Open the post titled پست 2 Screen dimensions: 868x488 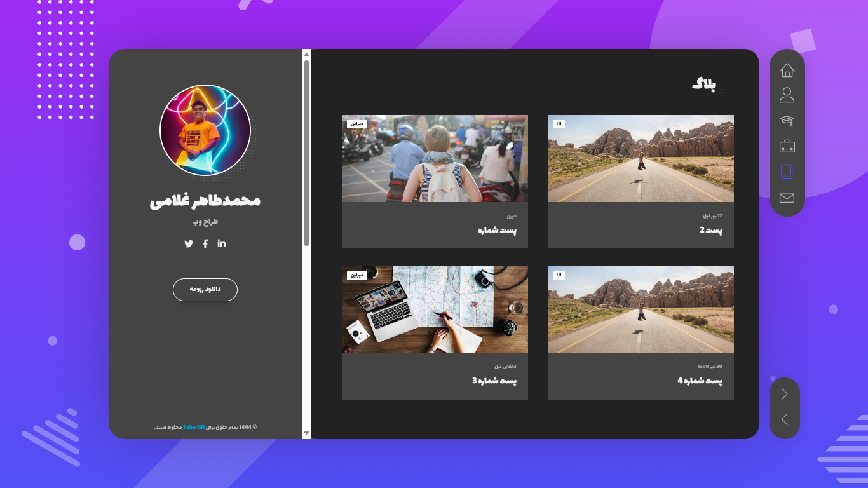[x=711, y=230]
